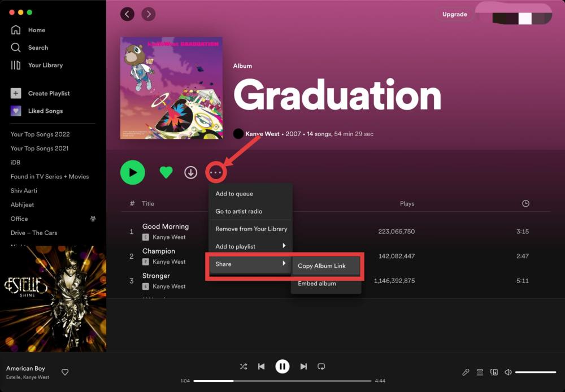Navigate back with the left arrow
Screen dimensions: 565x392
pyautogui.click(x=127, y=15)
